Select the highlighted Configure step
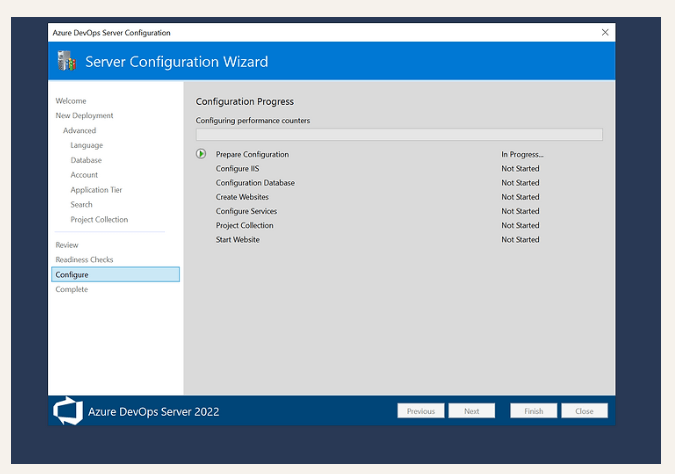The width and height of the screenshot is (675, 474). tap(115, 274)
